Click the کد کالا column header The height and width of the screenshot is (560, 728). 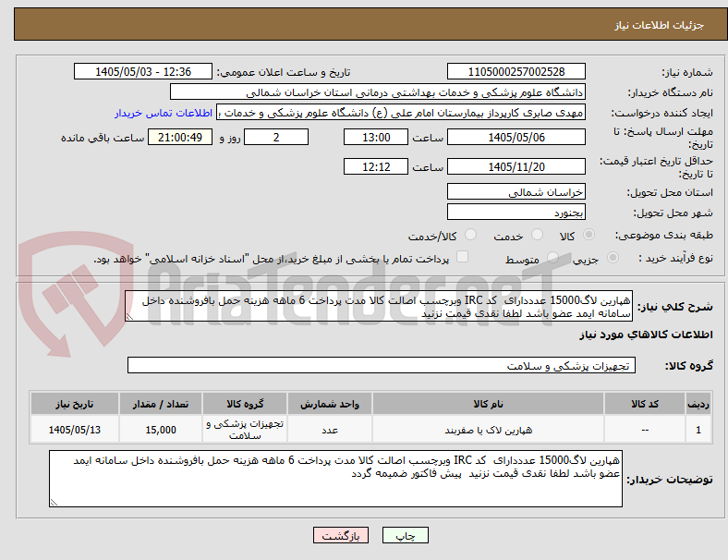point(645,404)
